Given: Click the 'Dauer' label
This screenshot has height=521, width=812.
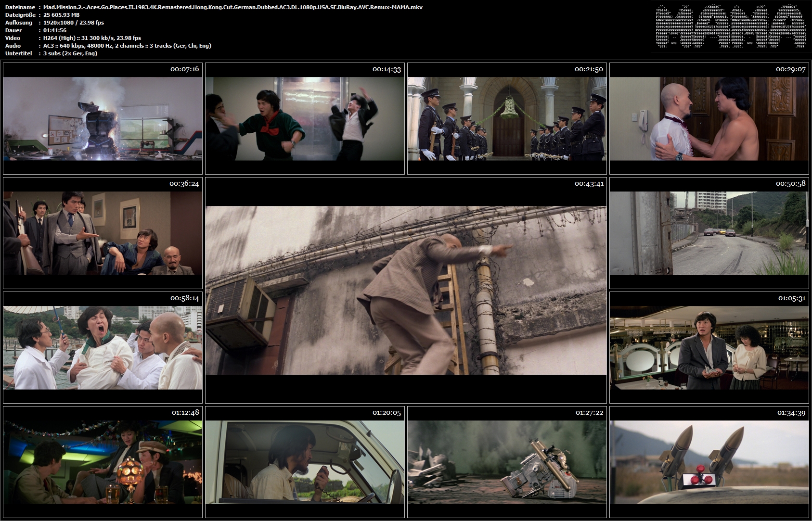Looking at the screenshot, I should (13, 30).
